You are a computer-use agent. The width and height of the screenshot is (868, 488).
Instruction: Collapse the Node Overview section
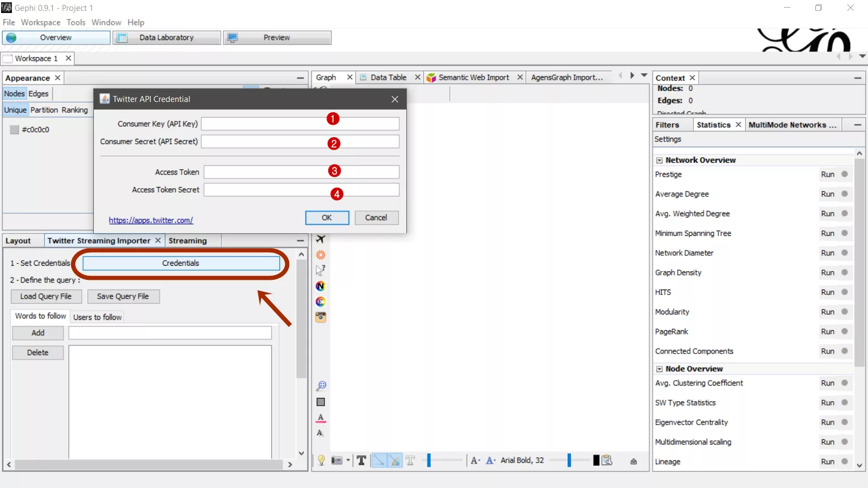coord(660,369)
